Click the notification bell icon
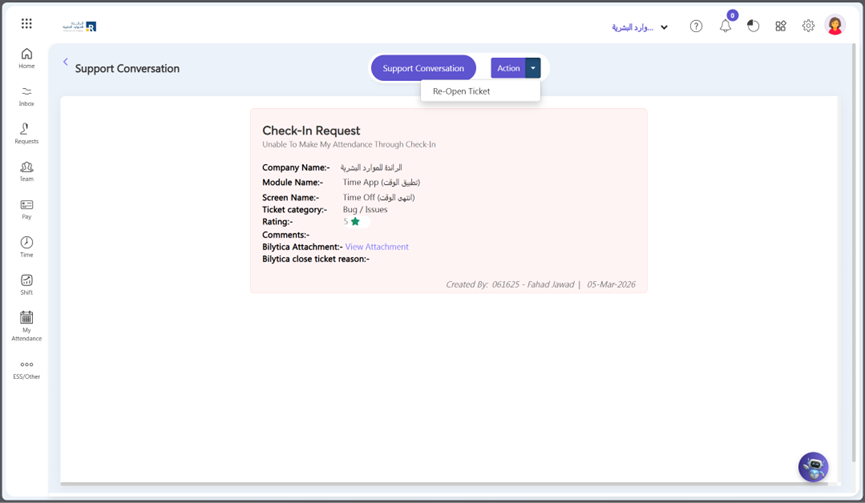 [725, 26]
